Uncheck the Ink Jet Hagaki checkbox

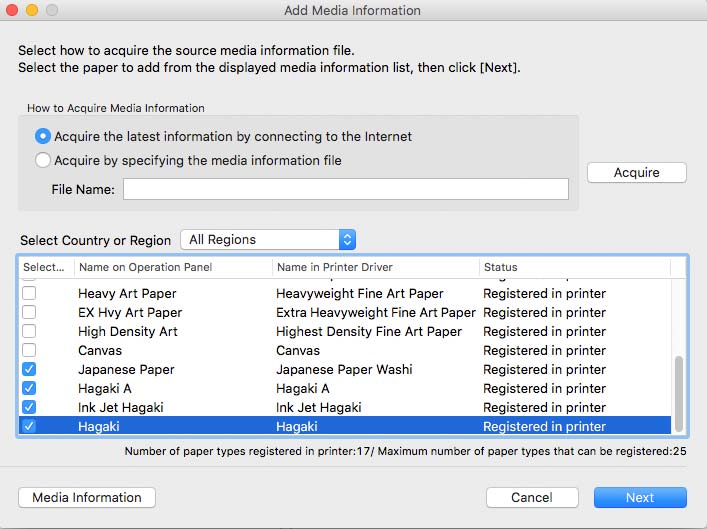tap(29, 407)
